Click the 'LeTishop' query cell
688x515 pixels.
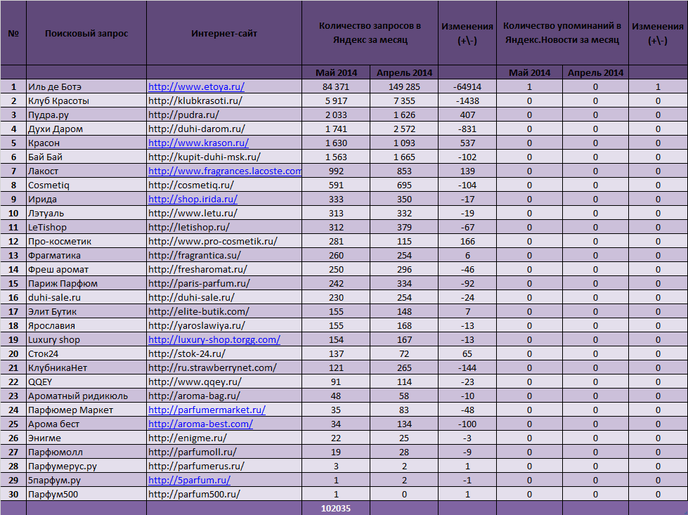pyautogui.click(x=86, y=227)
